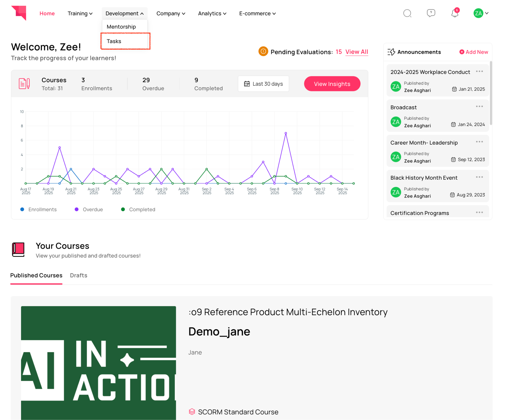
Task: Click the View Insights button
Action: tap(332, 84)
